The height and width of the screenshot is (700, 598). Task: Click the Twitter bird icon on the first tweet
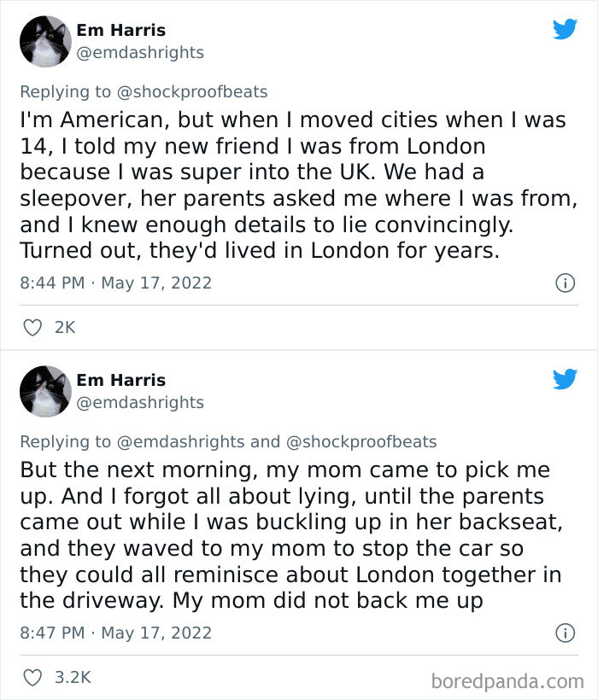[565, 29]
